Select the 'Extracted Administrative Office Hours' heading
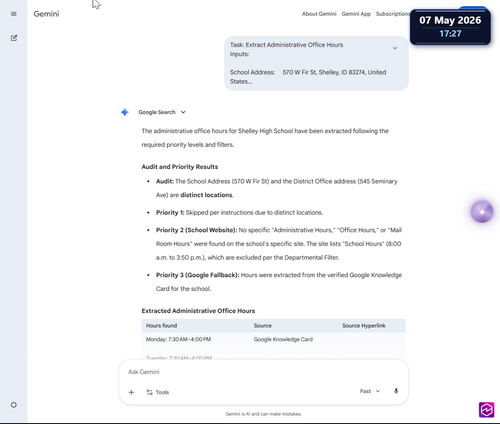The image size is (500, 424). click(x=198, y=311)
